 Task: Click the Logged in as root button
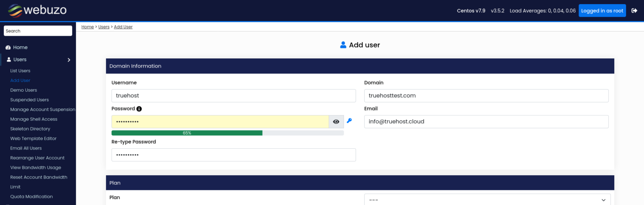[602, 11]
